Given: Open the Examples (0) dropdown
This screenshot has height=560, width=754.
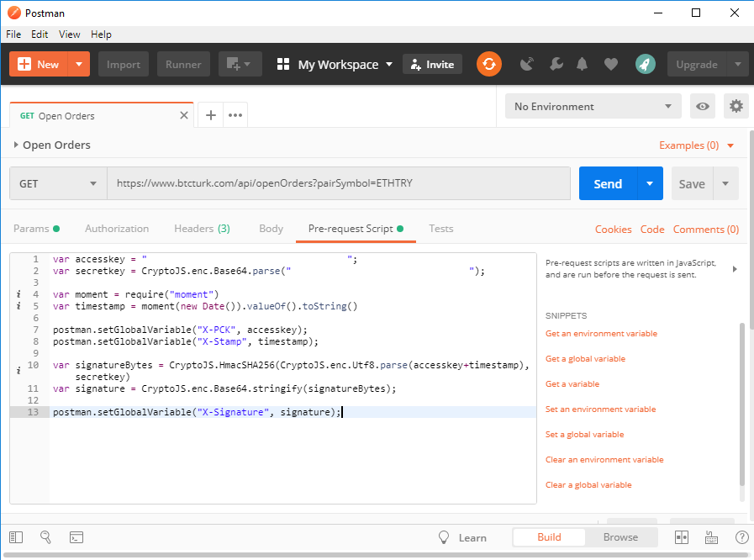Looking at the screenshot, I should pos(696,145).
